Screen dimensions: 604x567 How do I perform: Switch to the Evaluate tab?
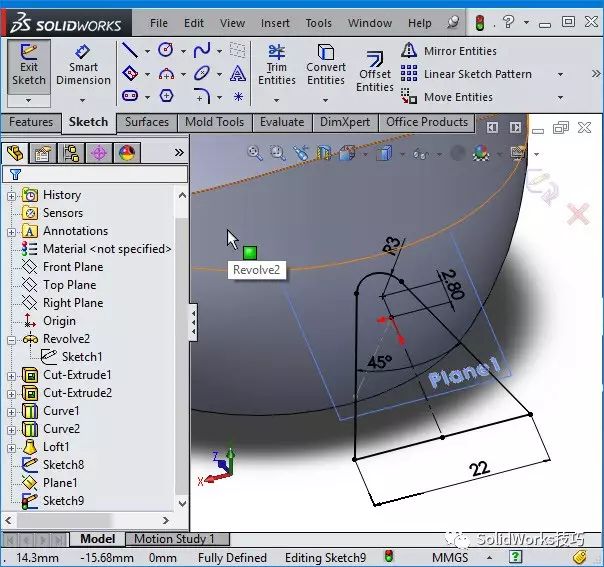coord(282,122)
